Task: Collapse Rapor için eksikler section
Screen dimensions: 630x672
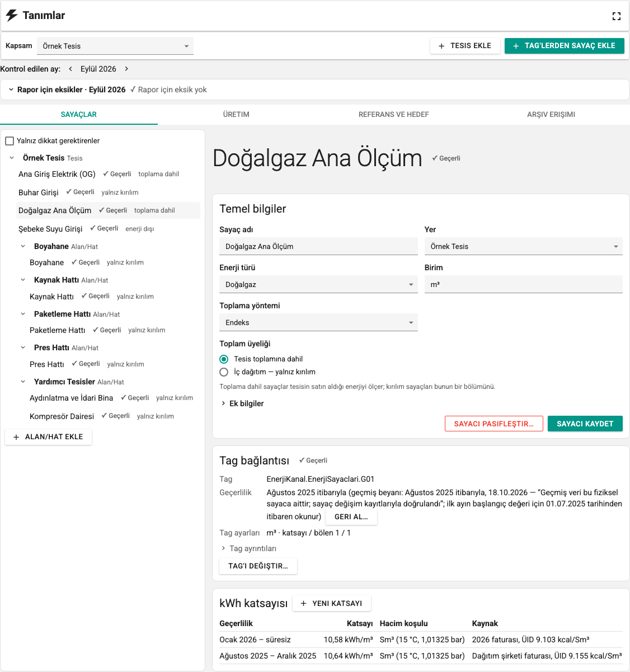Action: coord(11,90)
